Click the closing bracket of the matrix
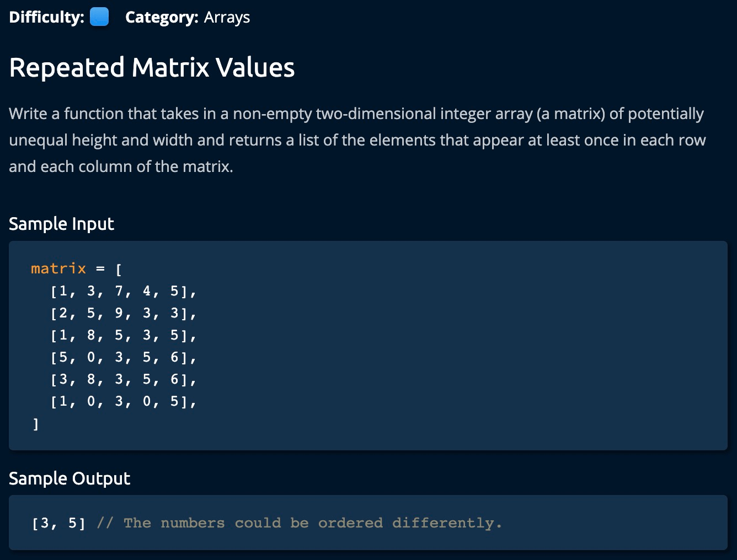 tap(36, 423)
